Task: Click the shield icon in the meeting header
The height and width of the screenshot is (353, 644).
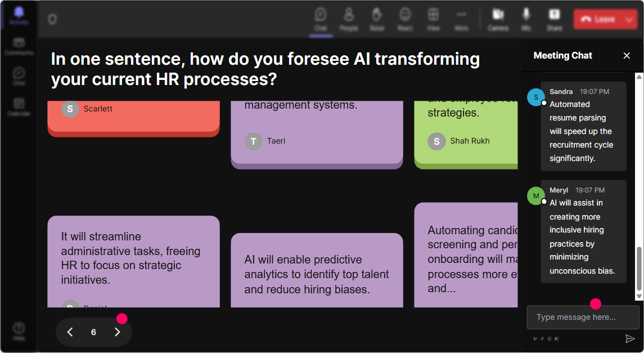Action: click(52, 19)
